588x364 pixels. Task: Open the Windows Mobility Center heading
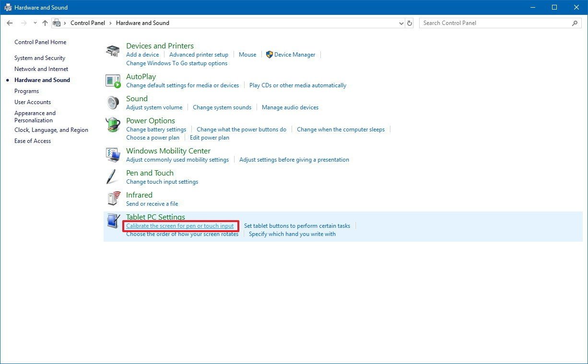tap(168, 151)
